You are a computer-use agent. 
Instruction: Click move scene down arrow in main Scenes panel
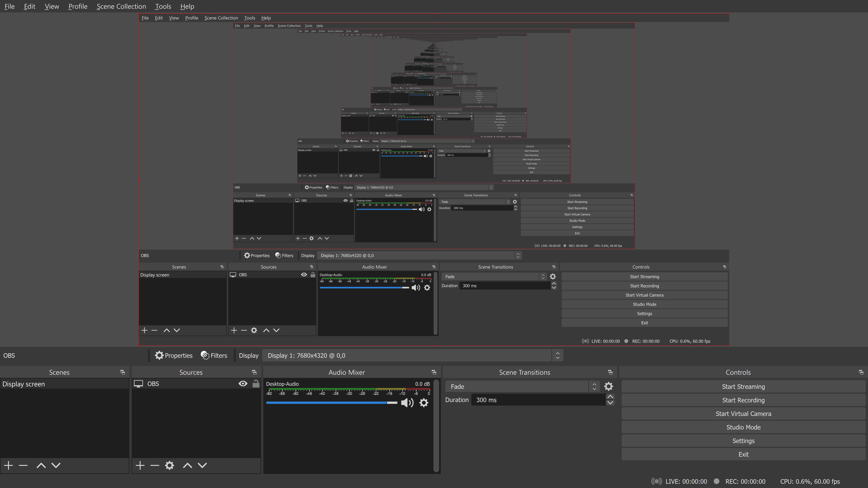point(56,465)
